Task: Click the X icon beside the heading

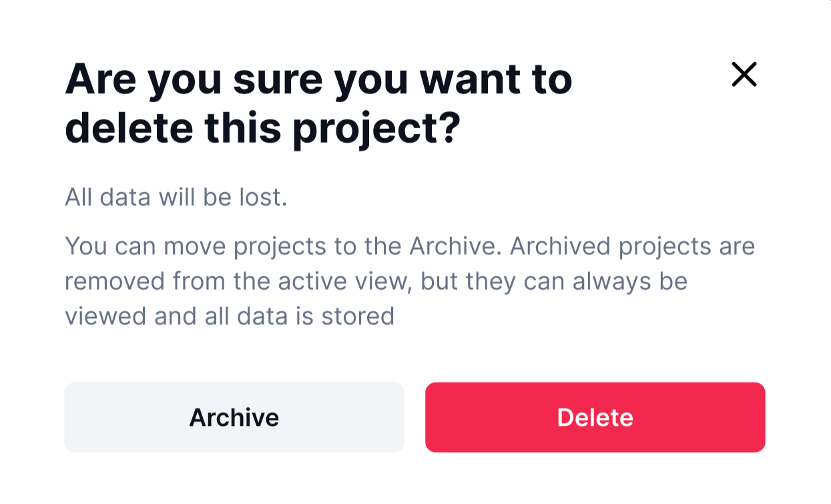Action: (744, 74)
